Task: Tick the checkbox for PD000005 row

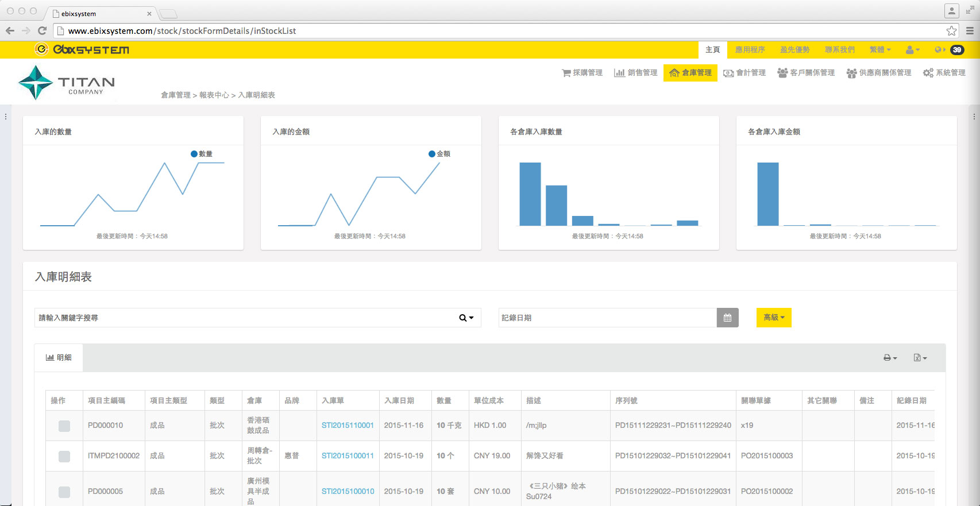Action: (x=64, y=492)
